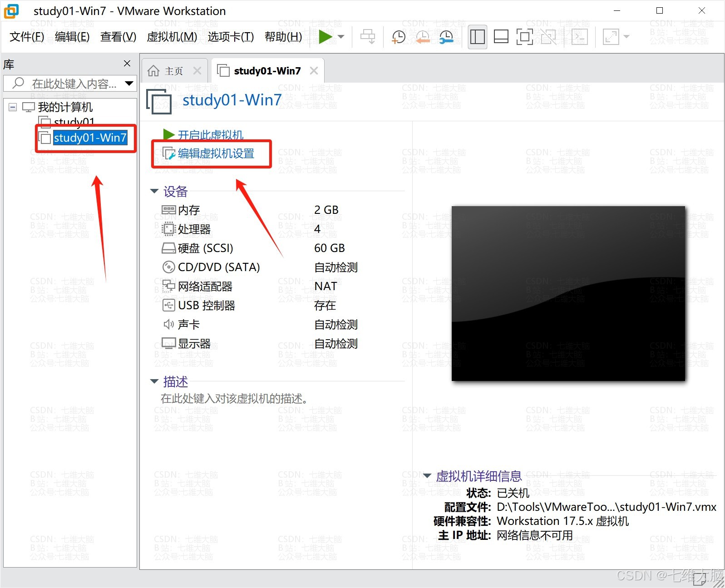Open the 虚拟机(M) menu
The height and width of the screenshot is (588, 725).
coord(172,37)
